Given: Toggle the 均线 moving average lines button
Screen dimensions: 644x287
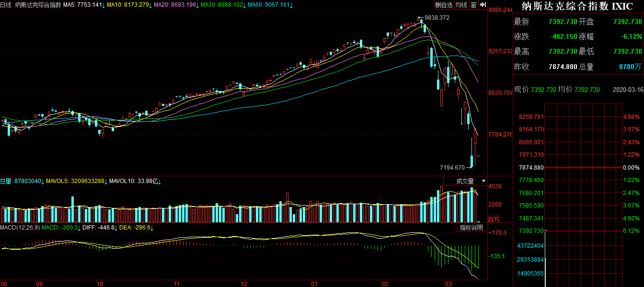Looking at the screenshot, I should click(x=461, y=5).
